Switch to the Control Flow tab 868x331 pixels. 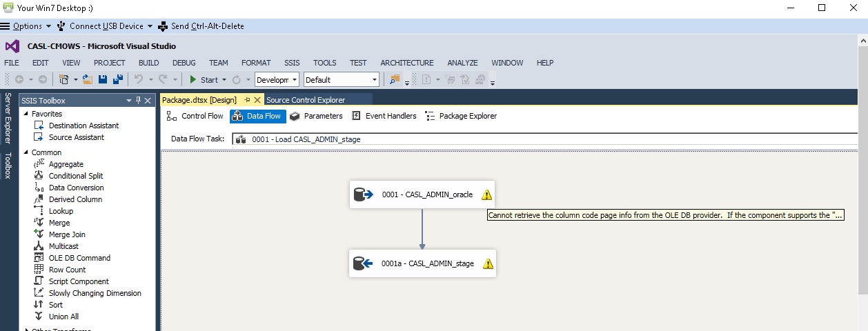[x=195, y=116]
